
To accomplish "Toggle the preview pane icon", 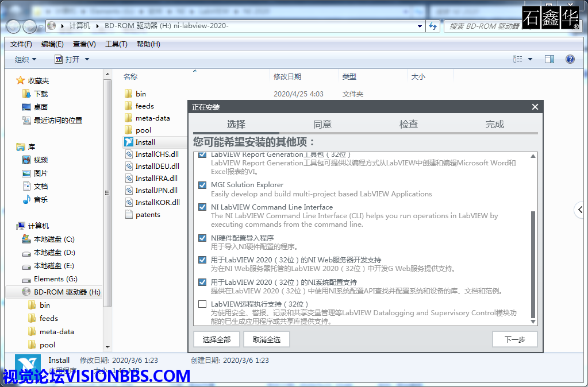I will [x=549, y=59].
